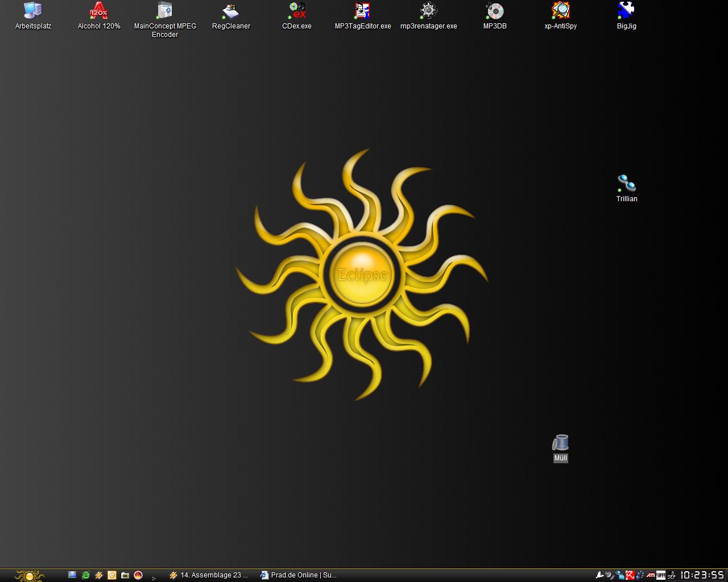The image size is (728, 582).
Task: Open MP3TagEditor.exe on the desktop
Action: (x=363, y=11)
